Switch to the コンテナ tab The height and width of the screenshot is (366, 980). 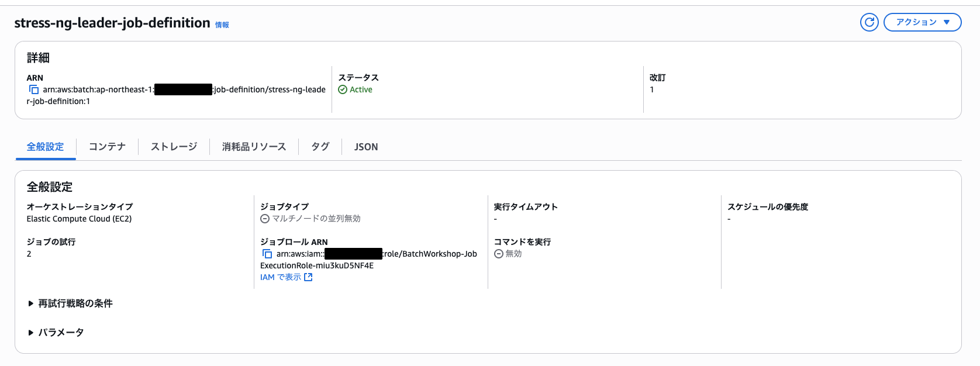(x=107, y=147)
